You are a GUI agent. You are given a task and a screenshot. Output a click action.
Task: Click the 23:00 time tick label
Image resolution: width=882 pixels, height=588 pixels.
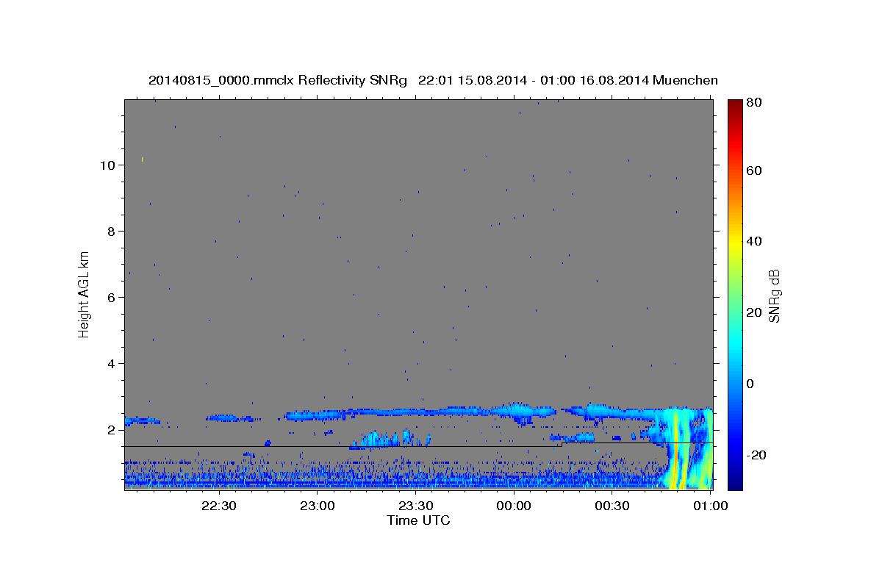[318, 506]
